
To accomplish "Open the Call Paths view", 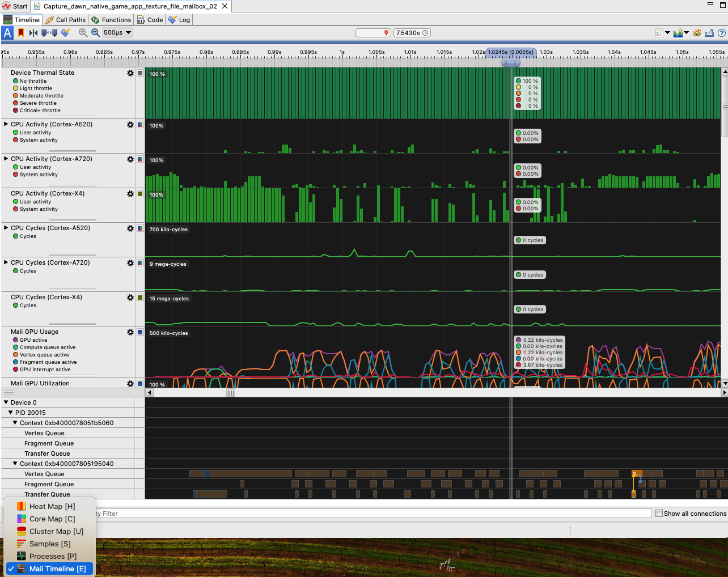I will click(x=66, y=19).
